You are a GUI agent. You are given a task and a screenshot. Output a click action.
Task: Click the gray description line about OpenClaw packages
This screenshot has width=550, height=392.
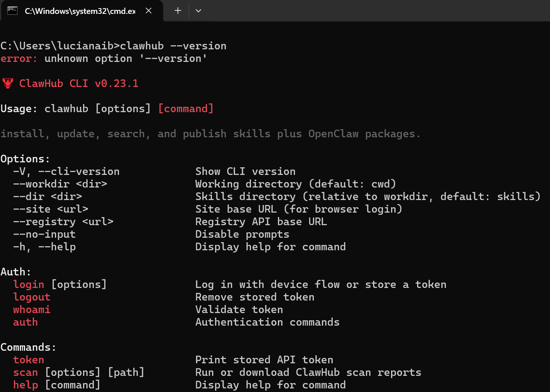(x=211, y=134)
